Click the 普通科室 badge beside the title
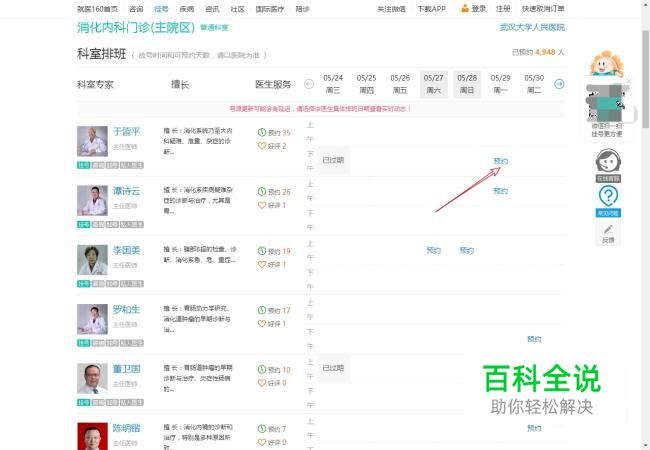This screenshot has height=450, width=650. (x=214, y=27)
